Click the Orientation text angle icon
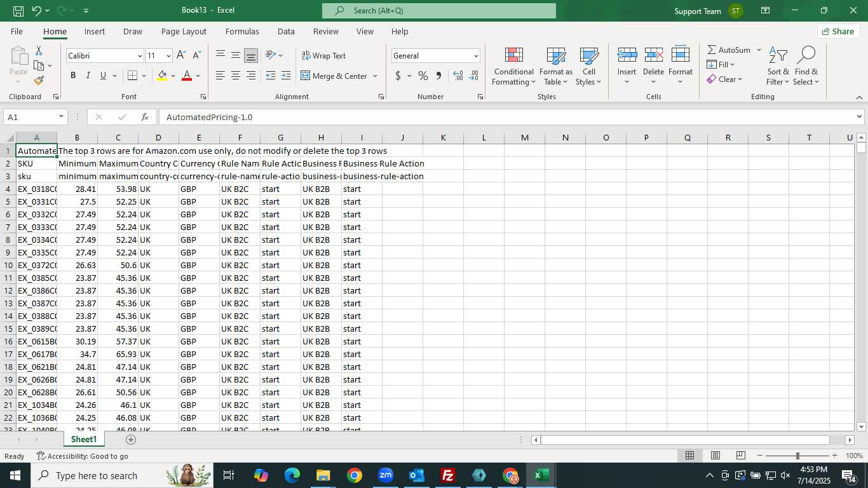Image resolution: width=868 pixels, height=488 pixels. click(x=271, y=56)
